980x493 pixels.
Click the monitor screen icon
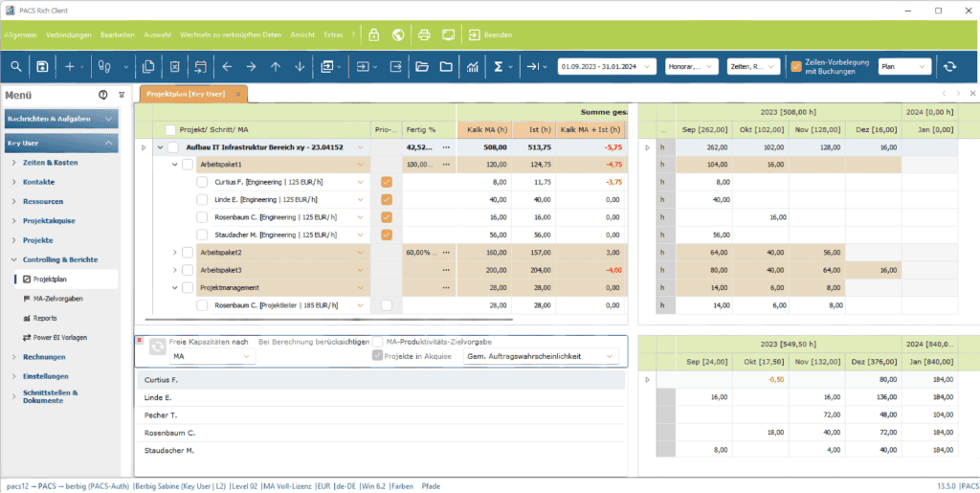[448, 35]
